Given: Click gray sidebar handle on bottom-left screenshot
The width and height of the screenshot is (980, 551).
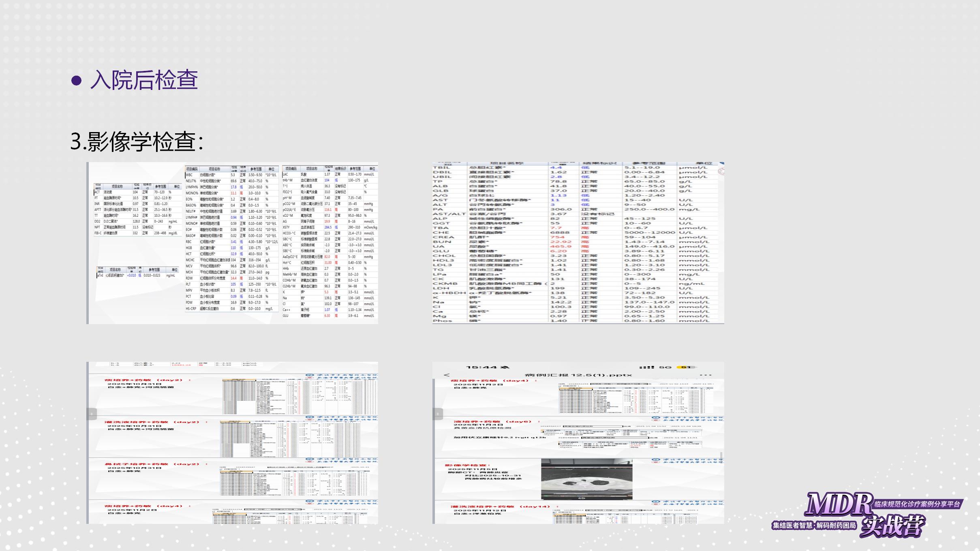Looking at the screenshot, I should click(92, 414).
